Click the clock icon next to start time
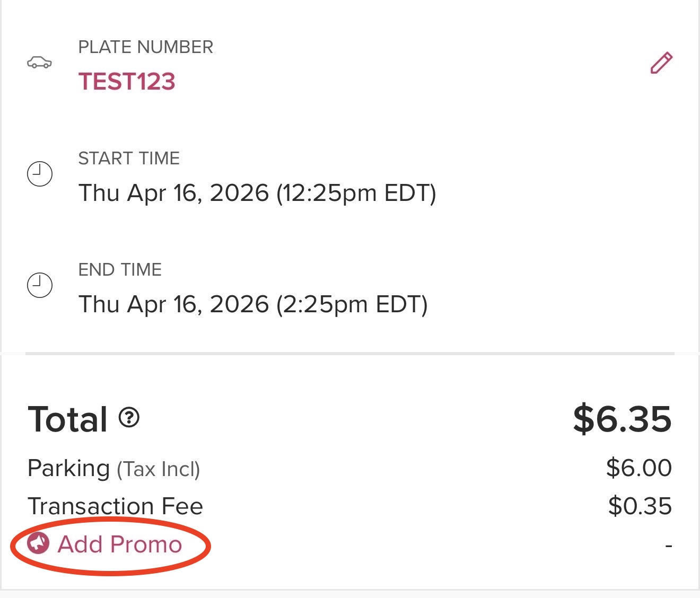Screen dimensions: 700x598 click(x=39, y=173)
